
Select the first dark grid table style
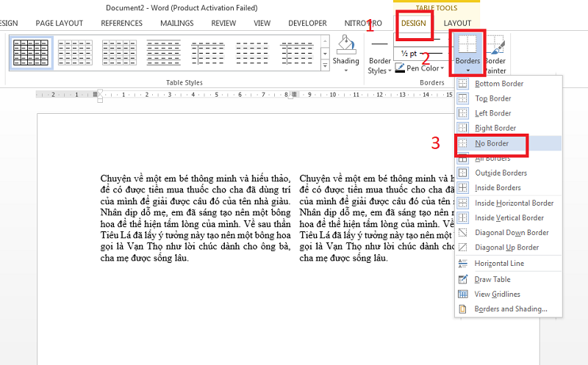pyautogui.click(x=31, y=53)
